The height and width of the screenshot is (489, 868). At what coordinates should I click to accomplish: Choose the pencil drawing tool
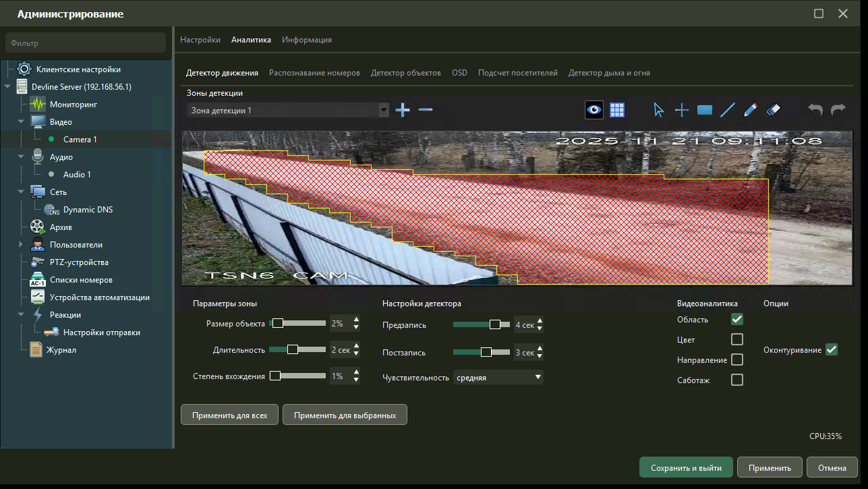click(x=751, y=110)
